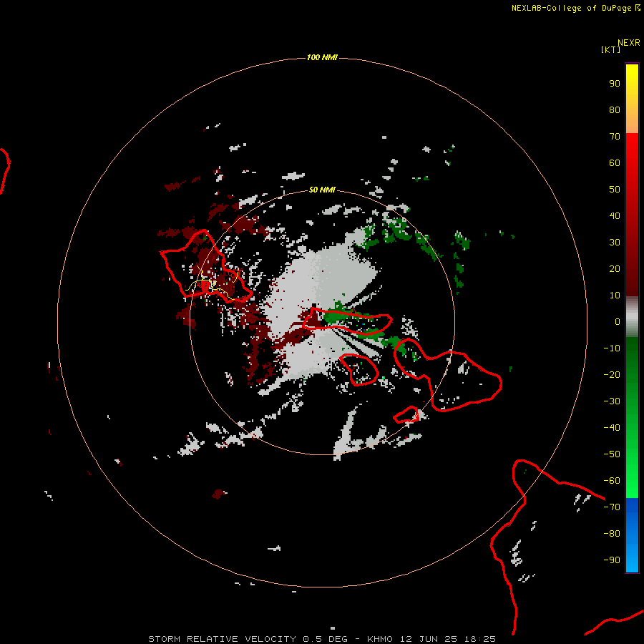Image resolution: width=644 pixels, height=644 pixels.
Task: Click the positive 70 scale value
Action: click(615, 137)
